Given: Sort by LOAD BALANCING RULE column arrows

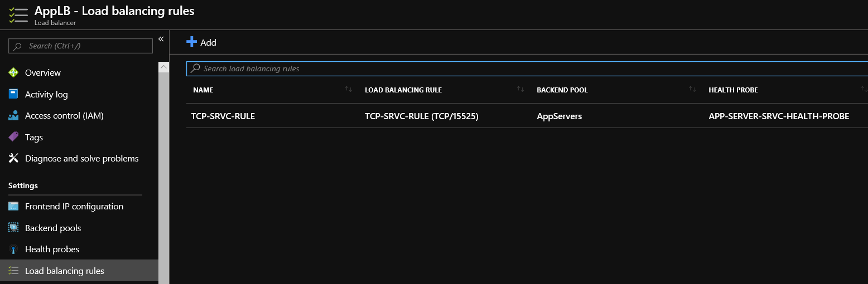Looking at the screenshot, I should click(x=520, y=89).
